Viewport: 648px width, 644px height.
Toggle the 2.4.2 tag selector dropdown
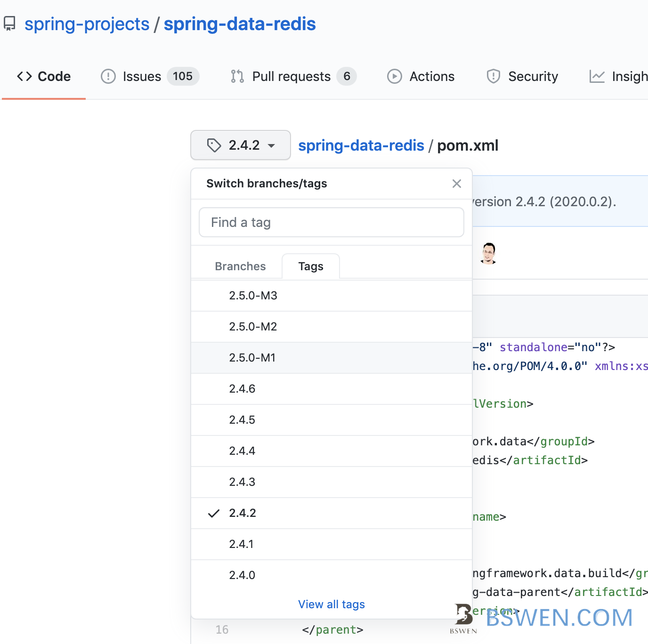tap(241, 145)
